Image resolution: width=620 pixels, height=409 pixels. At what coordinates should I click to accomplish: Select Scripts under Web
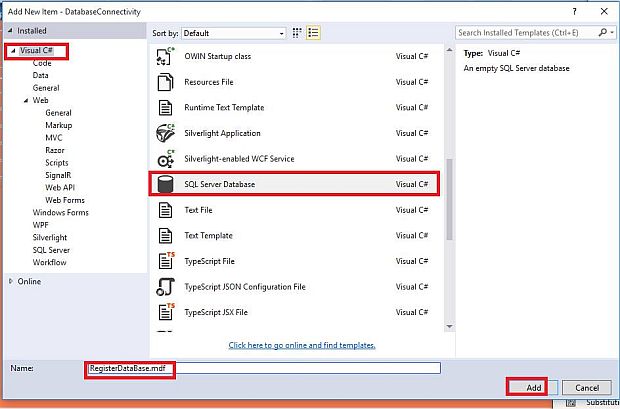[x=57, y=163]
